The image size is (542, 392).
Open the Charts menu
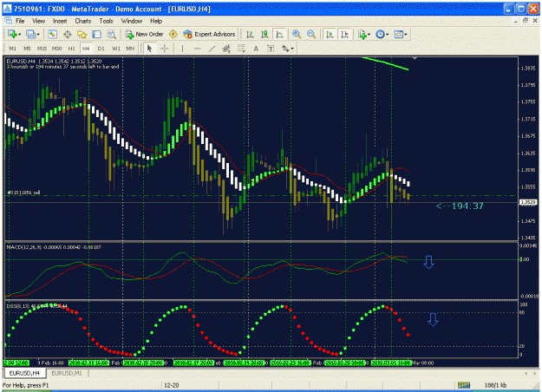83,21
